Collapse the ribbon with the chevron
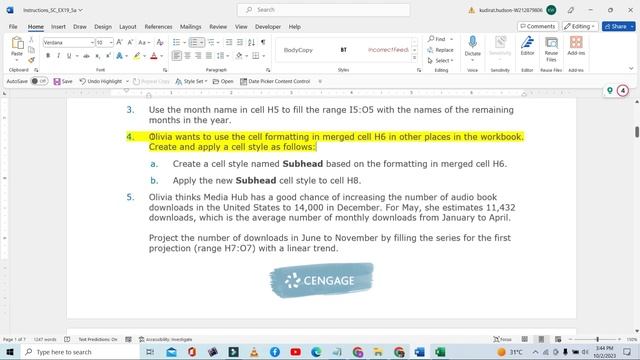The height and width of the screenshot is (360, 640). pyautogui.click(x=631, y=69)
